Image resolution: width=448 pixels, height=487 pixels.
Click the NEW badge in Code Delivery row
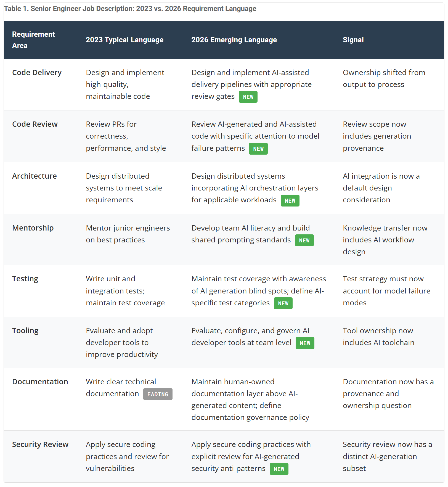[x=248, y=97]
